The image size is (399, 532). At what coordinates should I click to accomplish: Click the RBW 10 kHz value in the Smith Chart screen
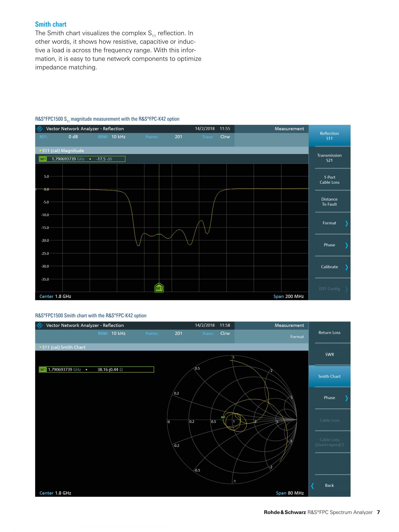pos(118,333)
